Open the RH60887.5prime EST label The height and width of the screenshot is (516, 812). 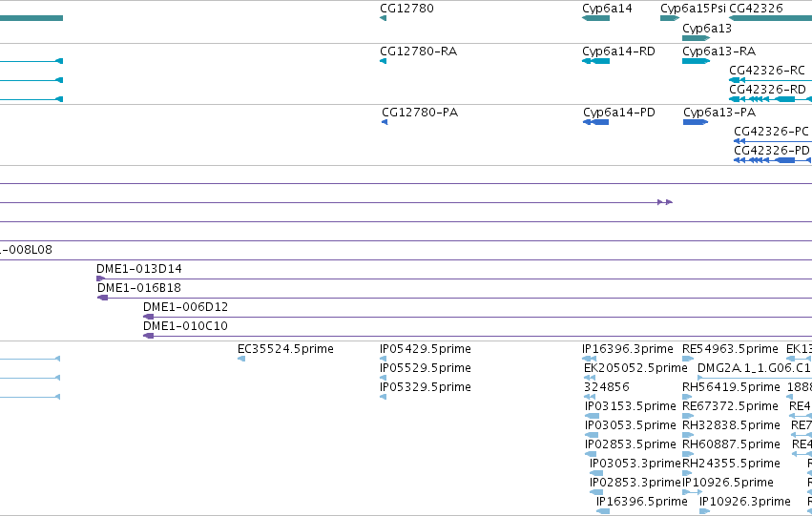(x=731, y=444)
